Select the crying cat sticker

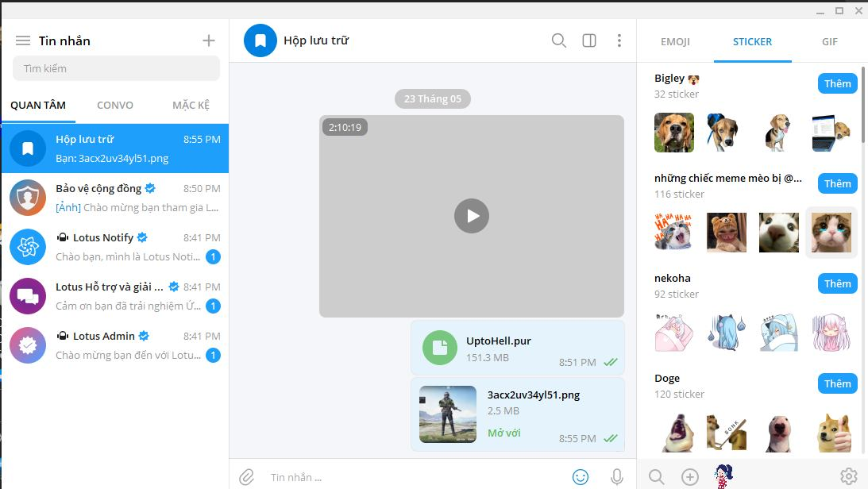pyautogui.click(x=831, y=233)
